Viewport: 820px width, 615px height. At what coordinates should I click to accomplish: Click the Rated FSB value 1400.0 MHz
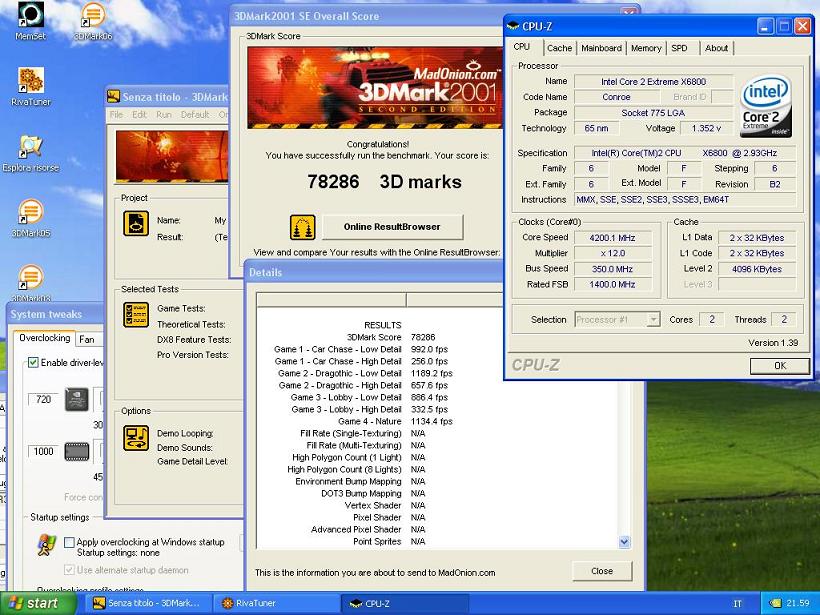[612, 284]
